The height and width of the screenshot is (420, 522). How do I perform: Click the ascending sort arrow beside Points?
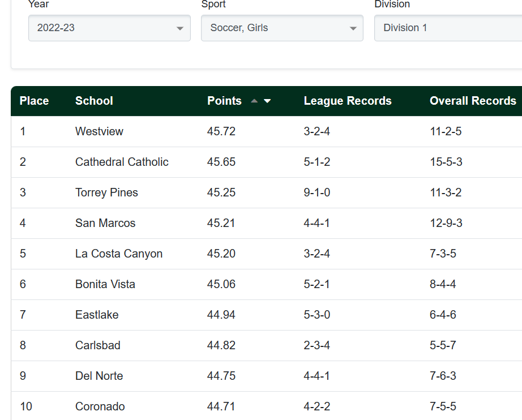coord(254,101)
